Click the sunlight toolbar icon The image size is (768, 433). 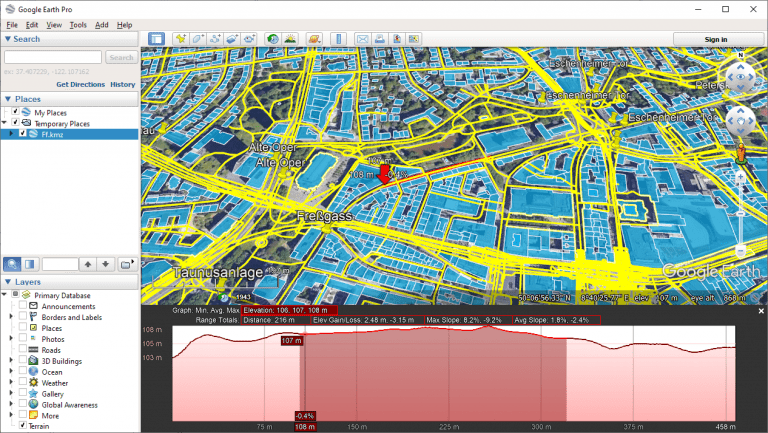coord(290,39)
